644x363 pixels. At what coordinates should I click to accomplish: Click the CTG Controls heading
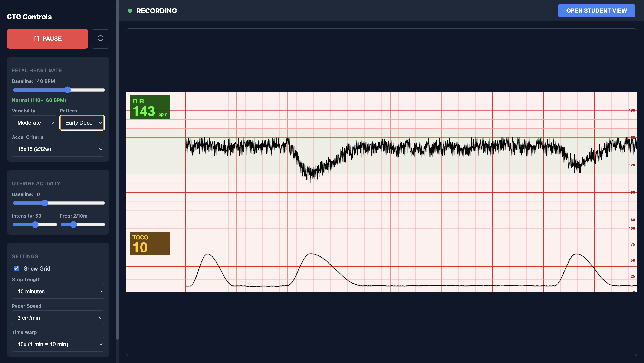[29, 17]
